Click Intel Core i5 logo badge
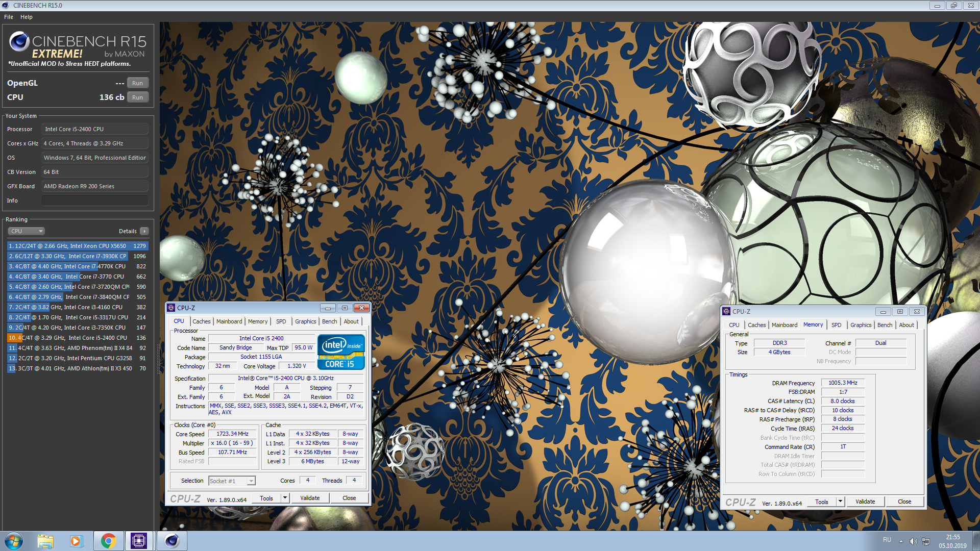 pos(341,352)
